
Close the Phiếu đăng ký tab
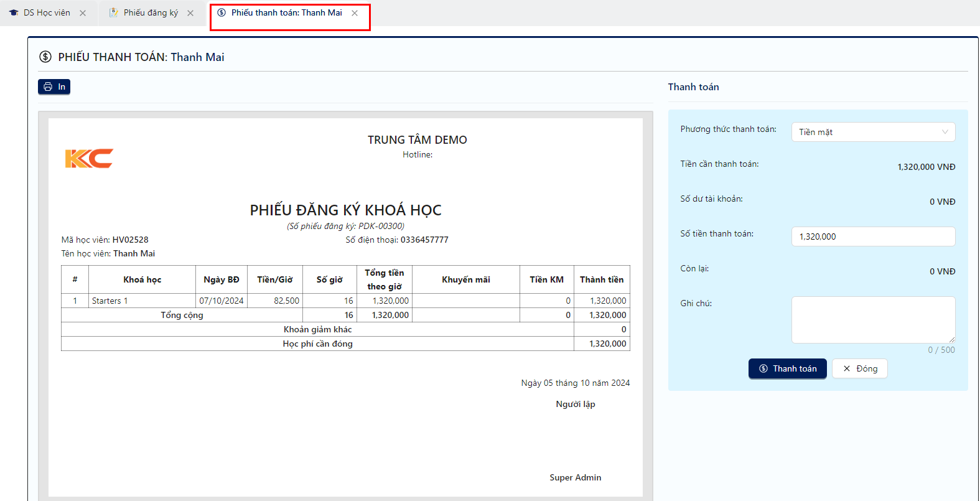point(190,13)
